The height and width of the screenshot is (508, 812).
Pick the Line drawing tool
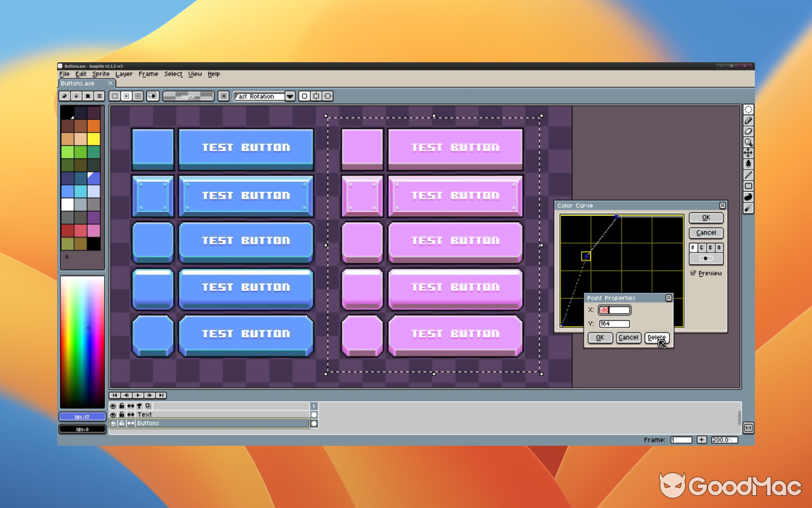(749, 175)
